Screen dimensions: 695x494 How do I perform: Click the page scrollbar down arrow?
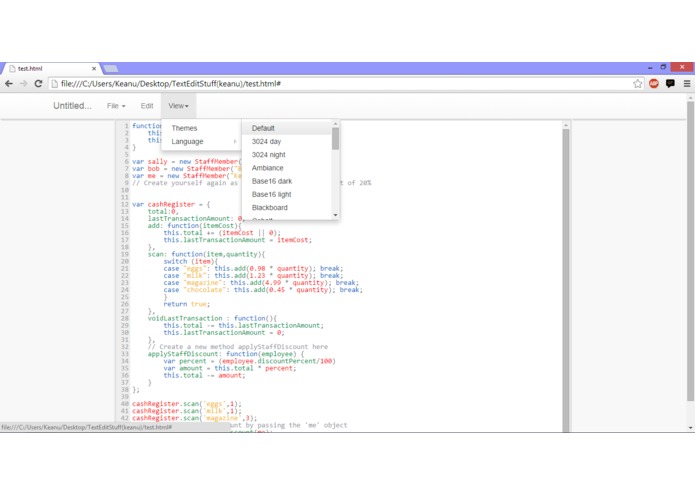click(x=691, y=428)
